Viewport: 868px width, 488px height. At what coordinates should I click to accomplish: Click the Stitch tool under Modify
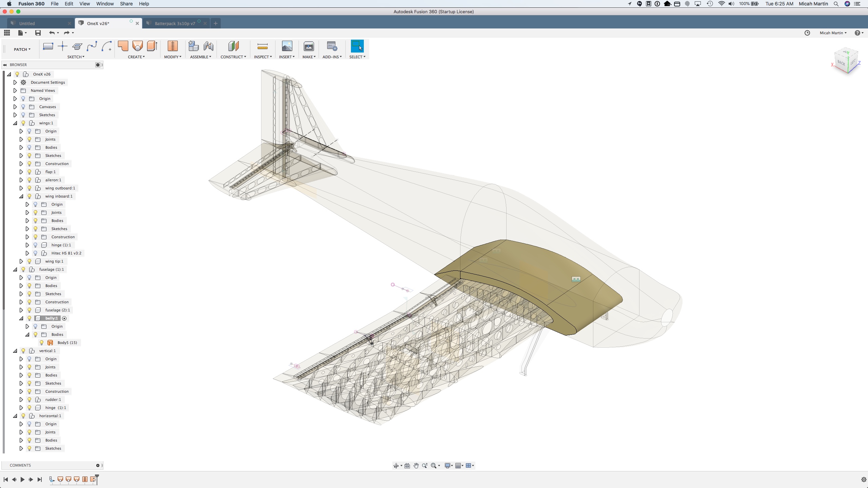pos(173,46)
